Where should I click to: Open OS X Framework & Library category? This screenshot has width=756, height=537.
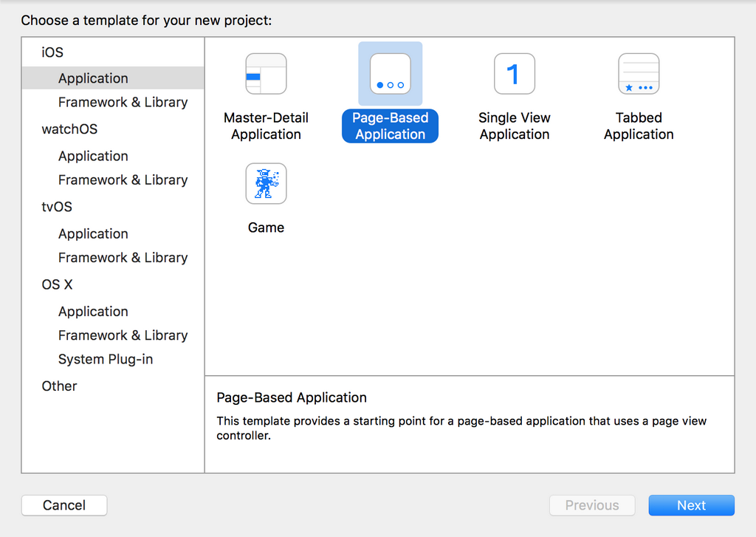coord(123,335)
